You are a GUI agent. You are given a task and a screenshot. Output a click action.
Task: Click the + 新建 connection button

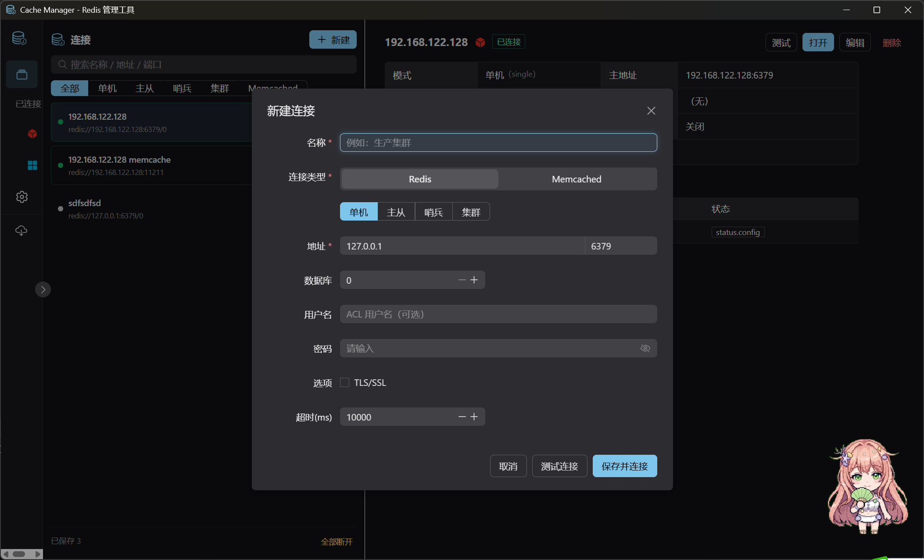(333, 39)
